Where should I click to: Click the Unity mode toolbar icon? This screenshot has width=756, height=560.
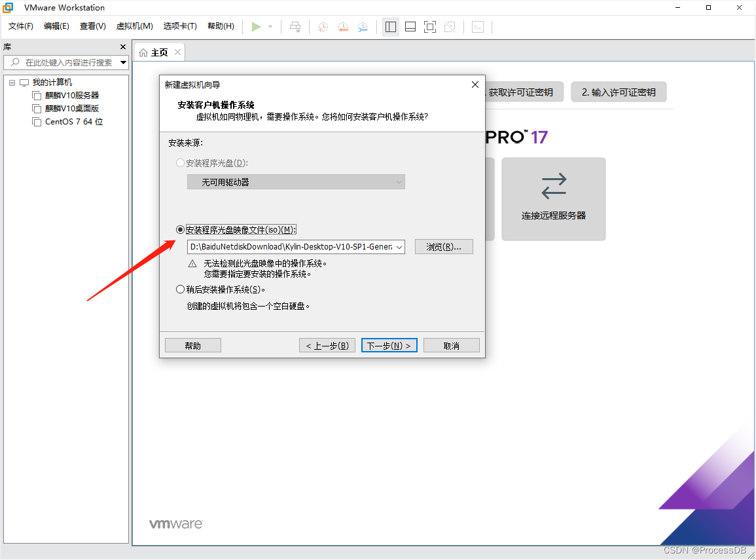tap(450, 27)
